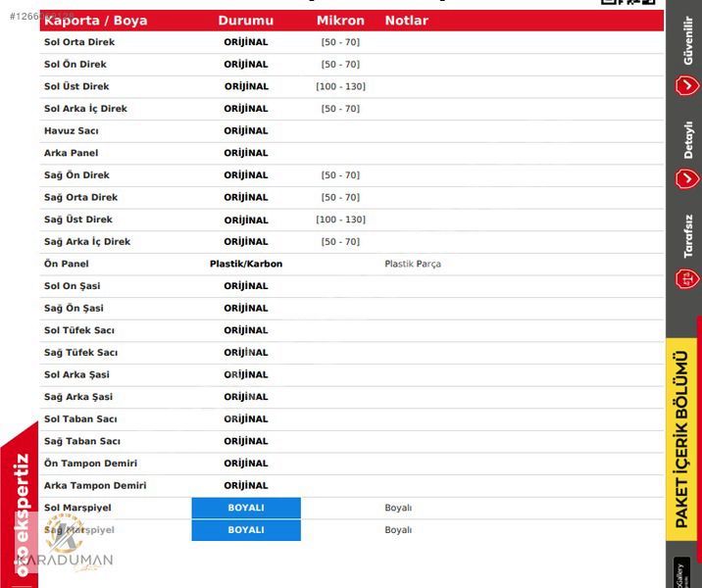Click the Güvenilir shield icon
Image resolution: width=702 pixels, height=588 pixels.
(686, 86)
